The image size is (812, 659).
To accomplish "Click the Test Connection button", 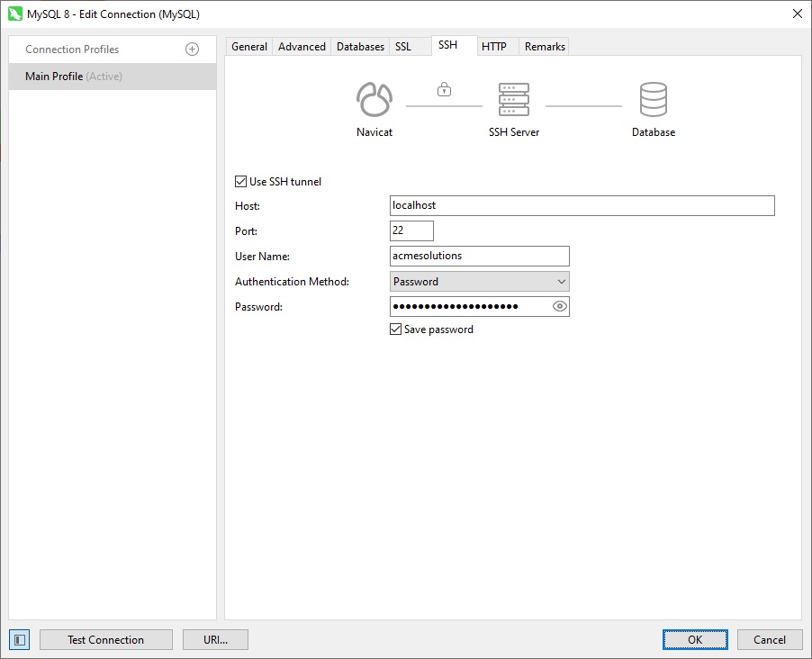I will pyautogui.click(x=105, y=640).
